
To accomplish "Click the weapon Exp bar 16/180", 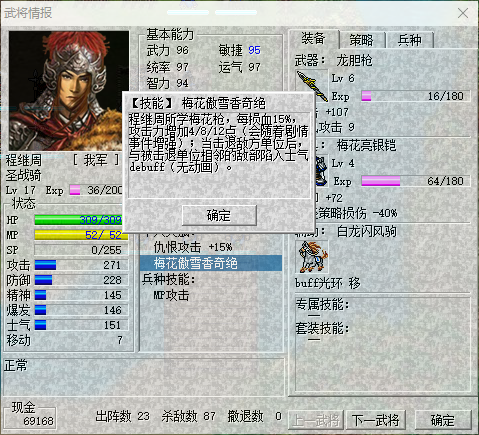I will tap(416, 96).
